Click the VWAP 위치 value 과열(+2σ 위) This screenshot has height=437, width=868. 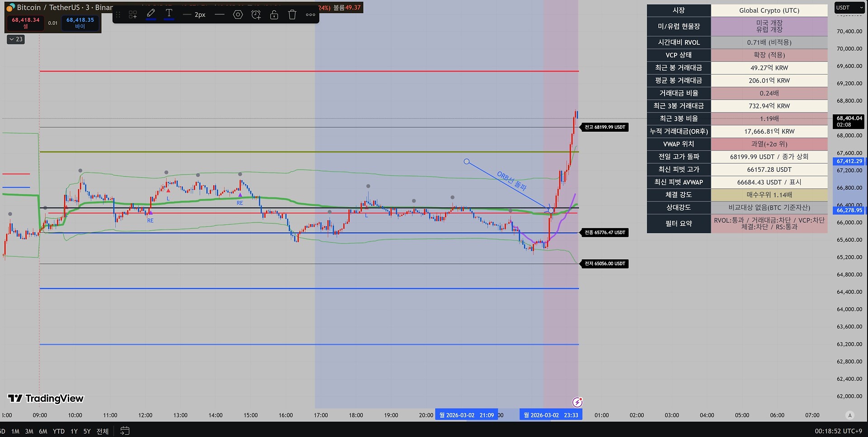coord(769,144)
